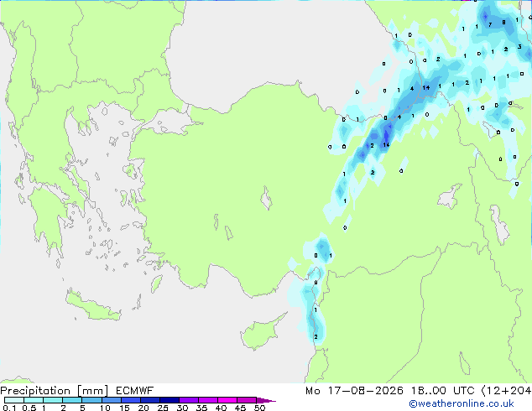532x411 pixels.
Task: Click the 15–20 mm legend color box
Action: click(x=130, y=400)
